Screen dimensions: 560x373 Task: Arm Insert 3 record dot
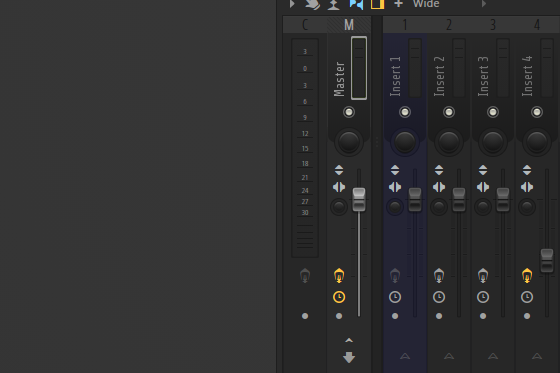pos(483,316)
